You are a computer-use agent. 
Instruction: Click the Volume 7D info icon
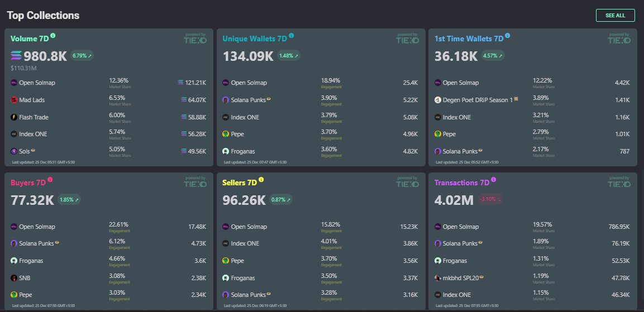(53, 36)
